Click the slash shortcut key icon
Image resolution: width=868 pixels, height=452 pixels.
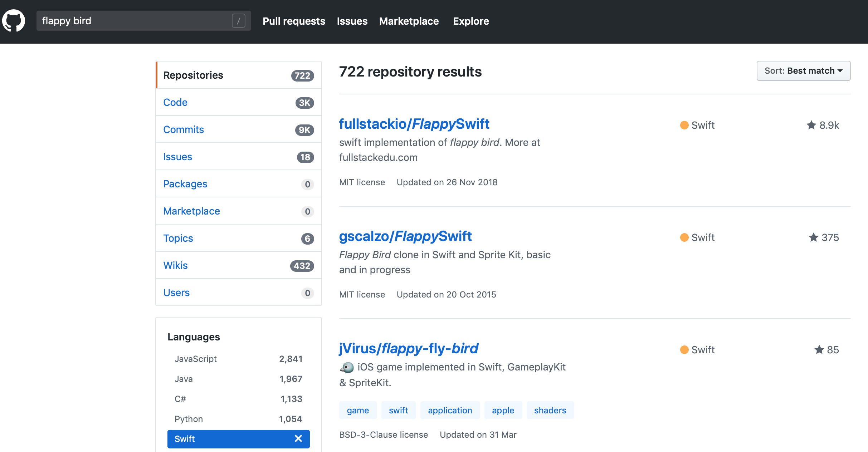tap(238, 21)
